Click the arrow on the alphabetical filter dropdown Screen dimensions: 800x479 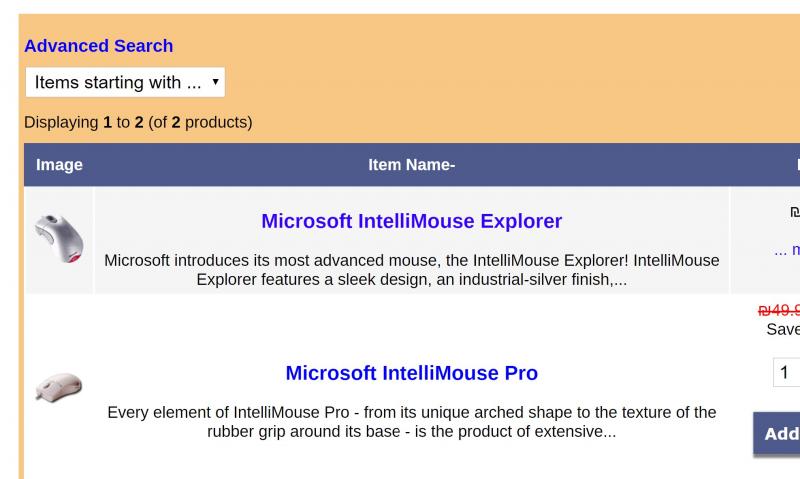[x=215, y=82]
